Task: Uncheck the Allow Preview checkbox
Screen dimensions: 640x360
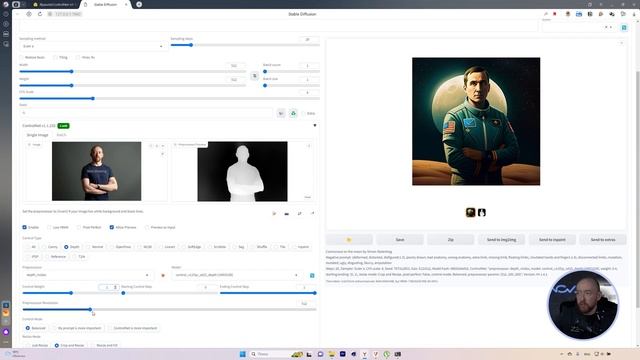Action: point(111,227)
